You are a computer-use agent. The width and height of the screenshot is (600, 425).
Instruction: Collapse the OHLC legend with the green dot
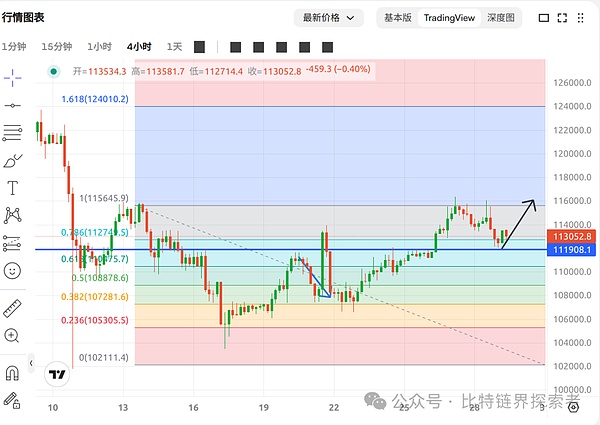[53, 71]
